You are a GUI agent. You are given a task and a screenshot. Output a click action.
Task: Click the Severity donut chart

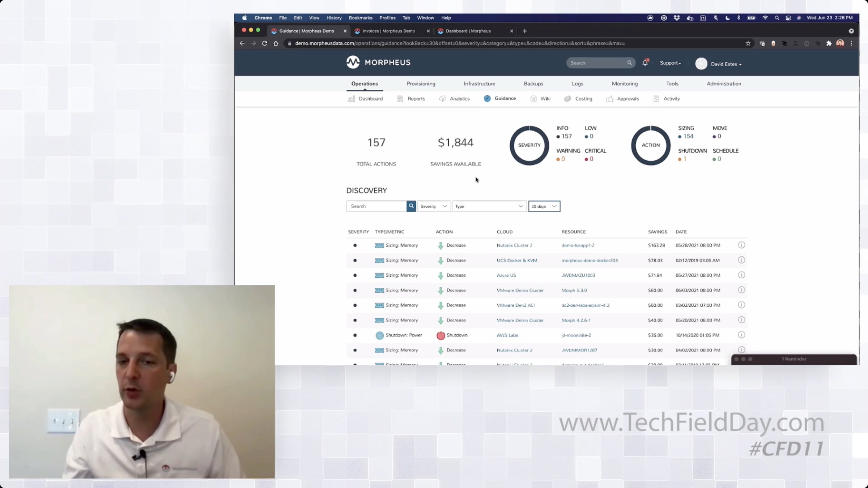coord(529,145)
